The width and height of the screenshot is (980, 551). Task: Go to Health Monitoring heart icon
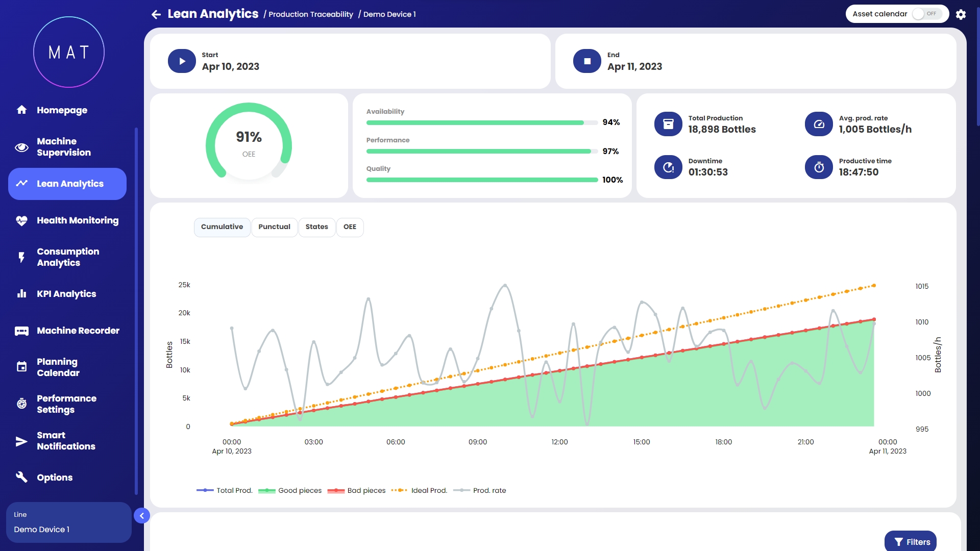(x=21, y=221)
